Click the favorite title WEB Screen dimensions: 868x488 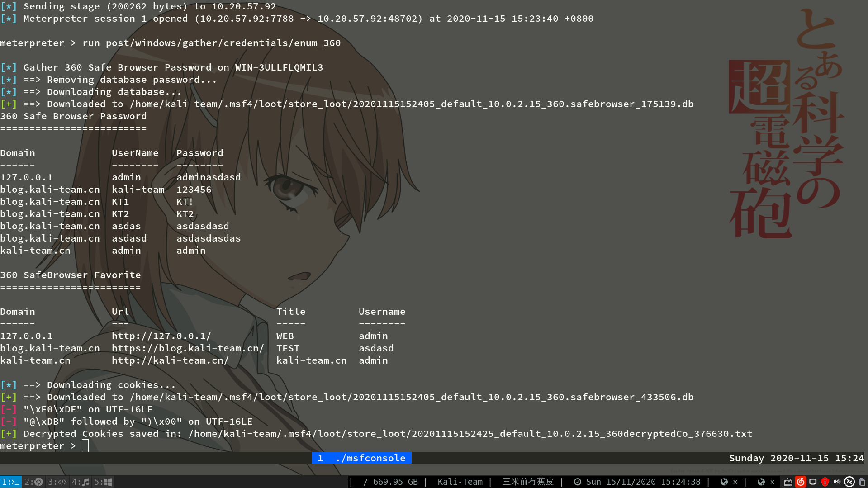tap(285, 336)
